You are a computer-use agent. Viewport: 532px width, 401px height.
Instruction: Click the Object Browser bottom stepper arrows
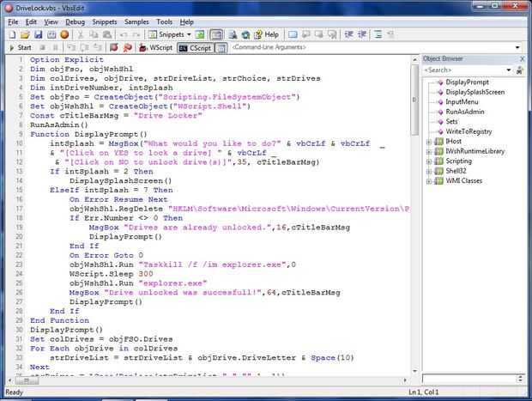coord(520,379)
